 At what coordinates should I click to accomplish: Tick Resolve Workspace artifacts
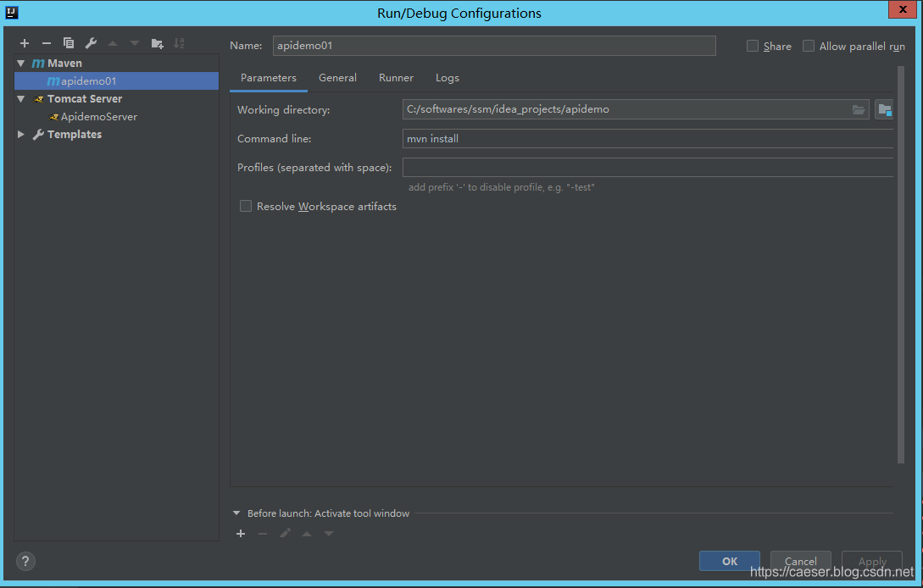(246, 206)
